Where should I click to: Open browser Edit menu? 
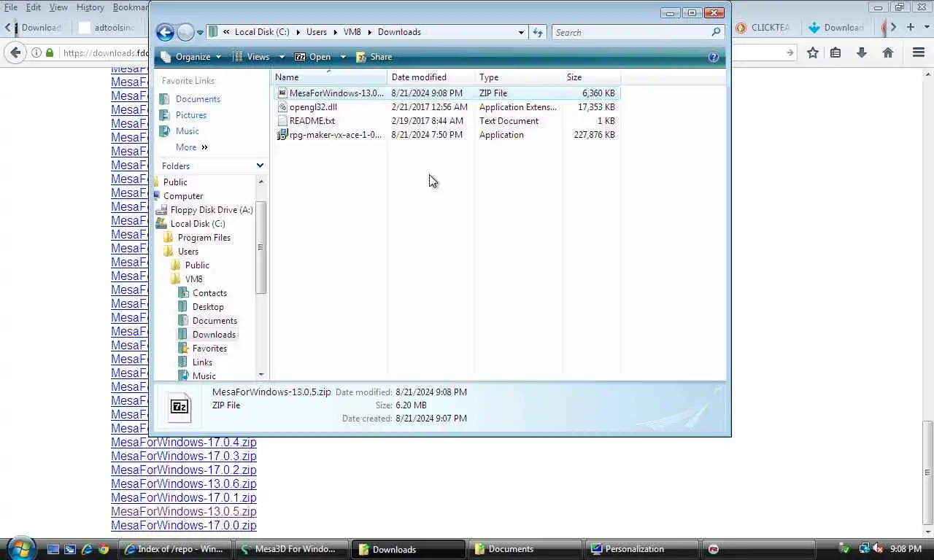pyautogui.click(x=34, y=7)
